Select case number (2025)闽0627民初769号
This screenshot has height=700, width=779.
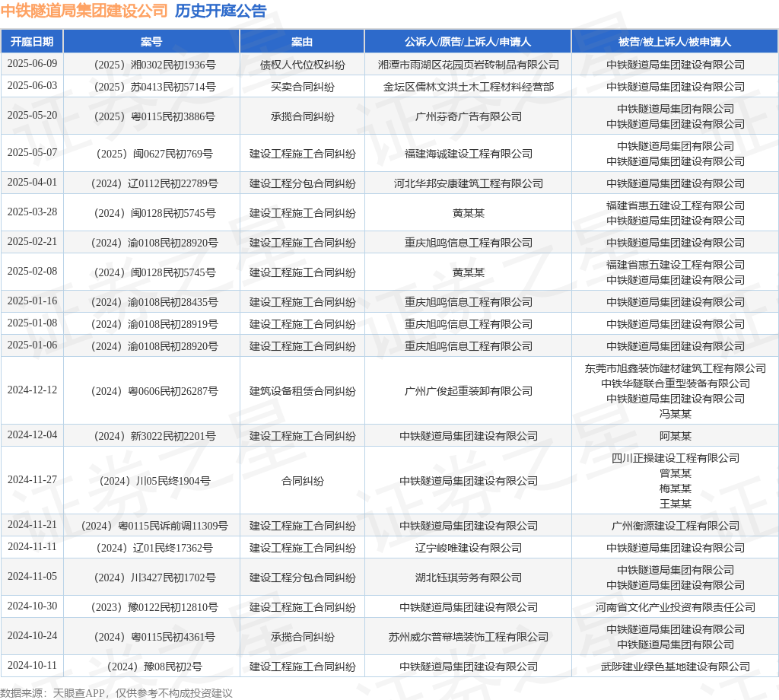[154, 154]
